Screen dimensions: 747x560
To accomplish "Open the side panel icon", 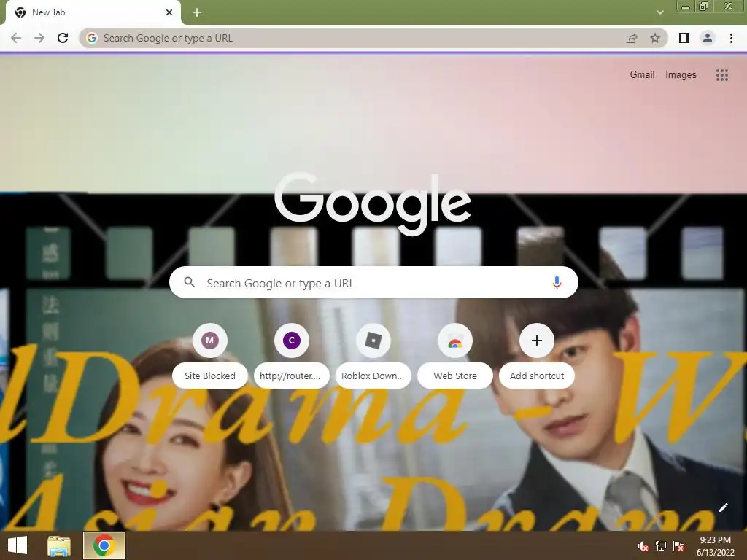I will point(684,38).
